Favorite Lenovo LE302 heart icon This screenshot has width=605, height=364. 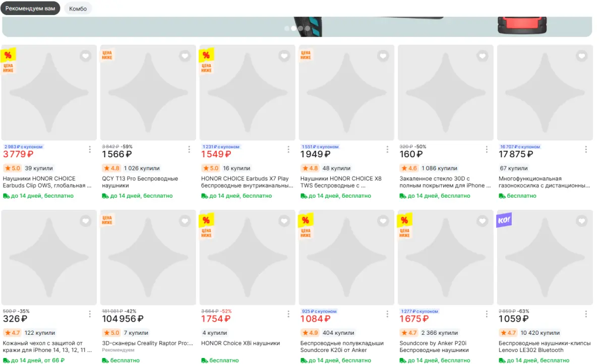(x=582, y=221)
